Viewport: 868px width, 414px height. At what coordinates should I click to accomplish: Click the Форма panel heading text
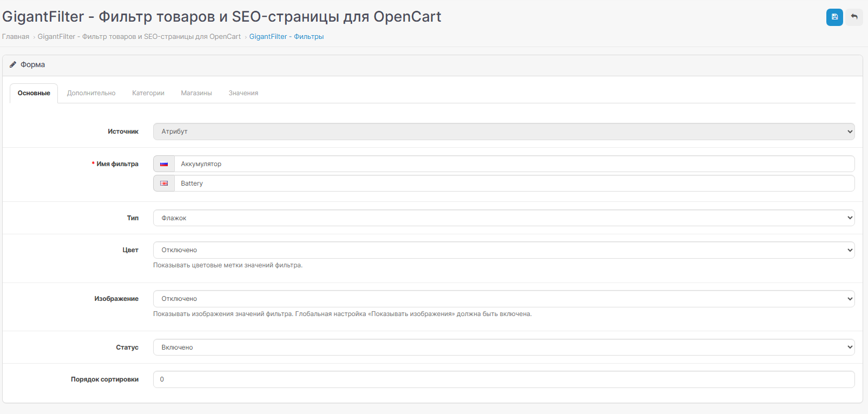(32, 64)
